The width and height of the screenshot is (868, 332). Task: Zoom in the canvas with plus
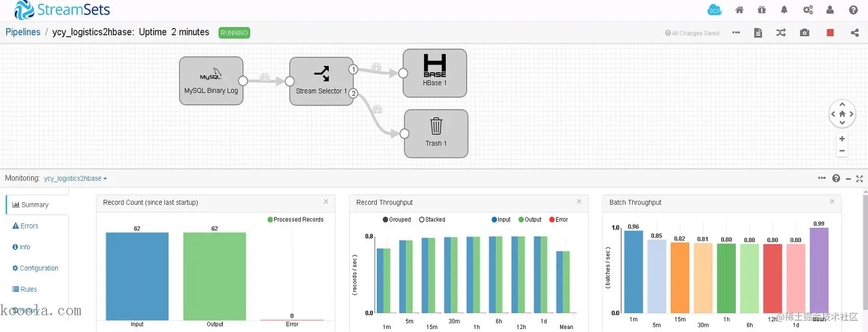[x=842, y=138]
